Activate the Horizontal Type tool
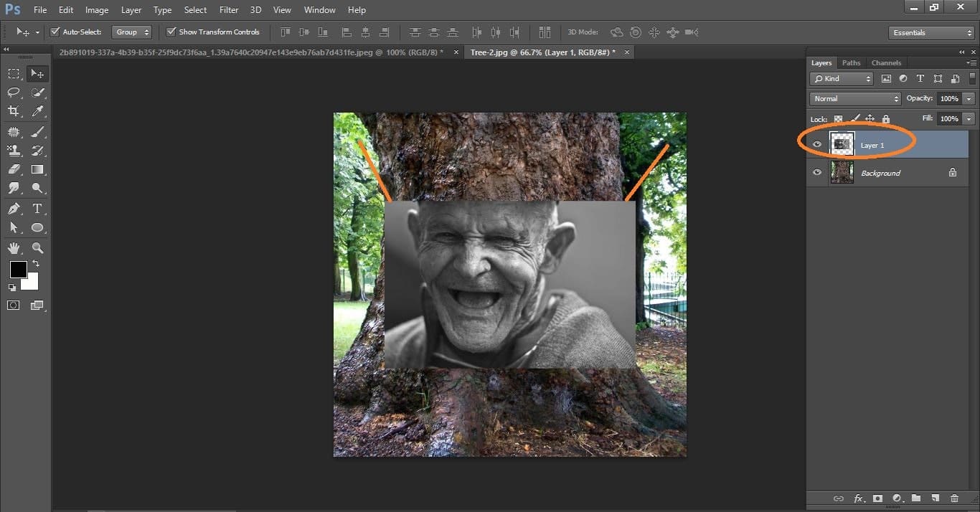This screenshot has height=512, width=980. tap(38, 208)
